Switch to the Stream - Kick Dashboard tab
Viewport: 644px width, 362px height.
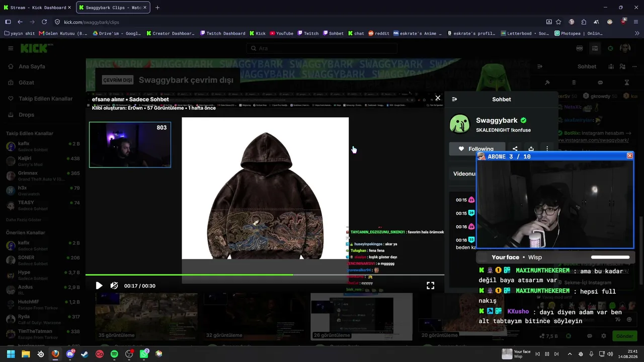click(38, 8)
